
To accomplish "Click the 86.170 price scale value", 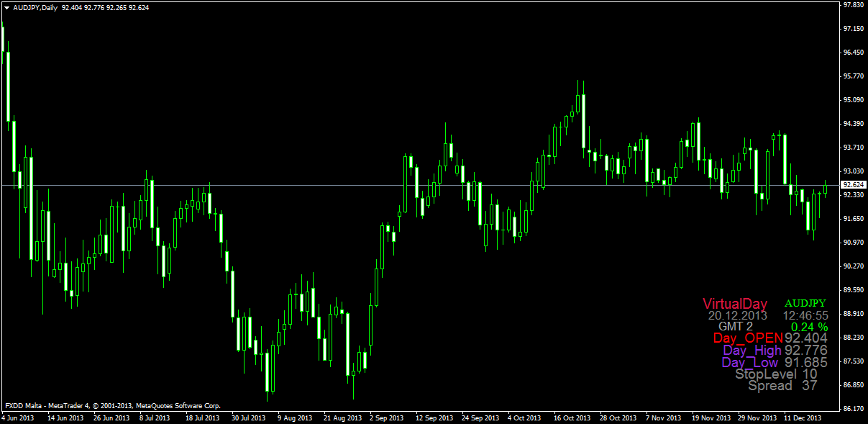I will pyautogui.click(x=854, y=408).
